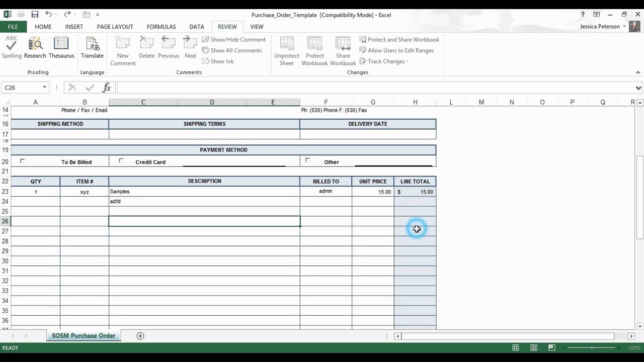This screenshot has width=644, height=362.
Task: Switch to Normal view in status bar
Action: pos(516,348)
